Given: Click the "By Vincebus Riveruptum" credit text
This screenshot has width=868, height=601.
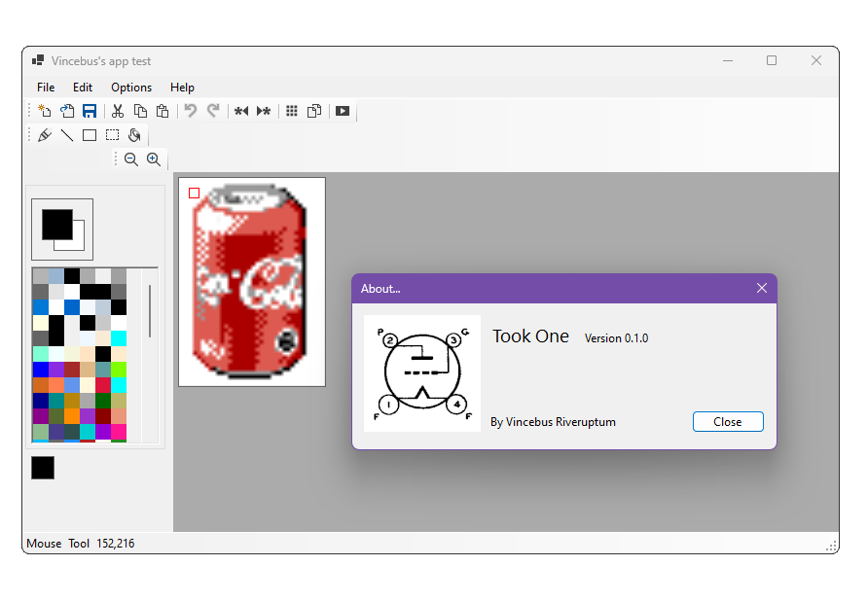Looking at the screenshot, I should [x=553, y=422].
